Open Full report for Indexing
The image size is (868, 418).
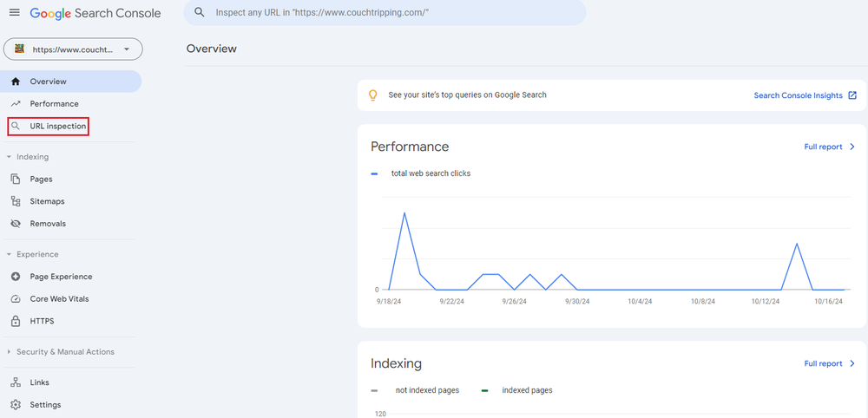829,364
